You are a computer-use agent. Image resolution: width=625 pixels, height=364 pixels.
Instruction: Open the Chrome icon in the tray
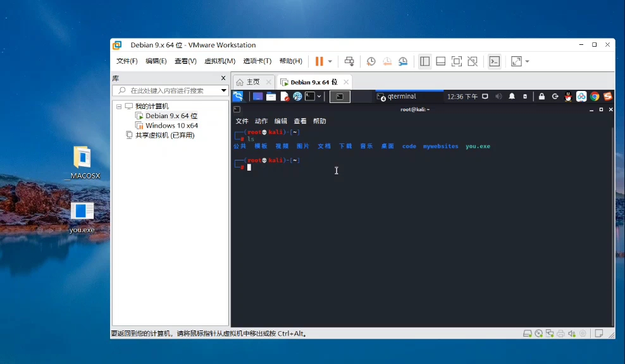coord(595,97)
